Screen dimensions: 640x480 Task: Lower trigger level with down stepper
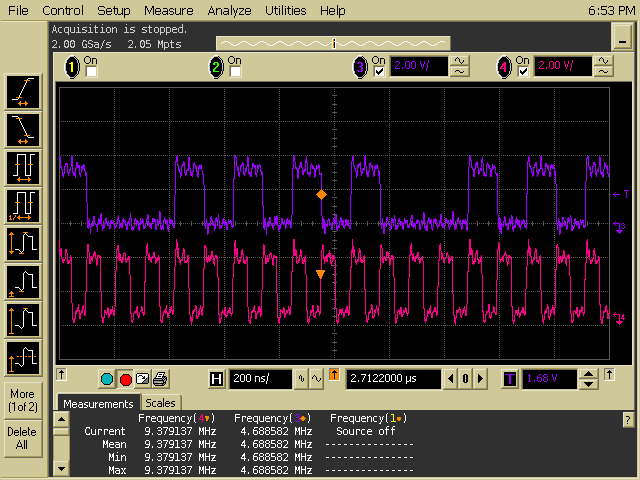point(589,384)
